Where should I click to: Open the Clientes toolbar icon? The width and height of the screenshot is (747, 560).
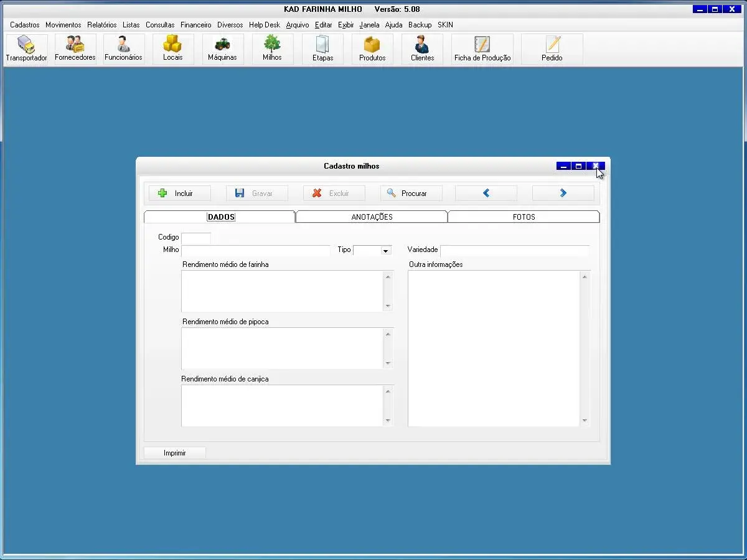tap(422, 49)
